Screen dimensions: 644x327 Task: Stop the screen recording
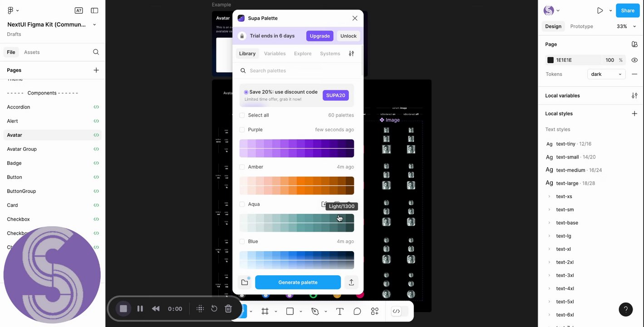point(123,309)
